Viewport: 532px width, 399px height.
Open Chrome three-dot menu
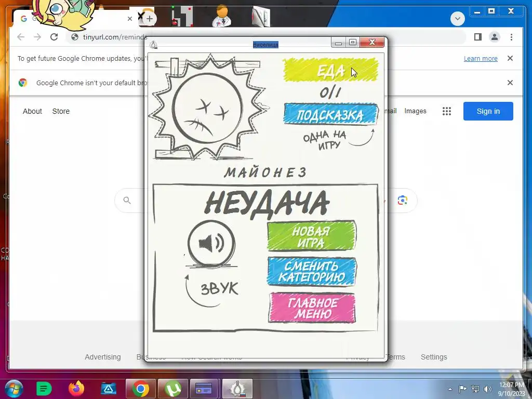point(511,37)
